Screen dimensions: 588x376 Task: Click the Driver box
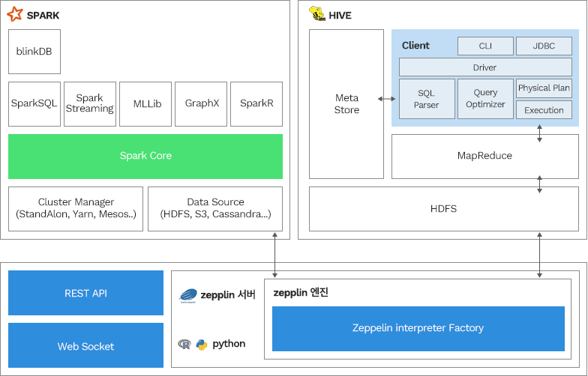point(486,67)
